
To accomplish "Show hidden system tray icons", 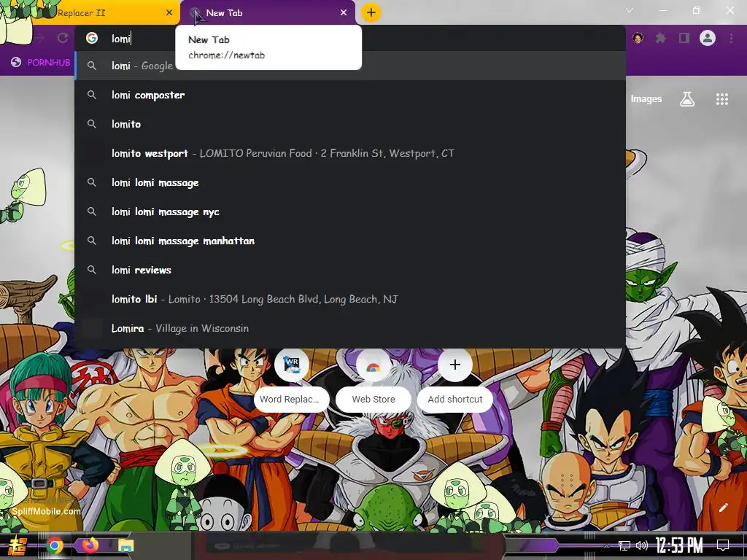I will coord(606,545).
